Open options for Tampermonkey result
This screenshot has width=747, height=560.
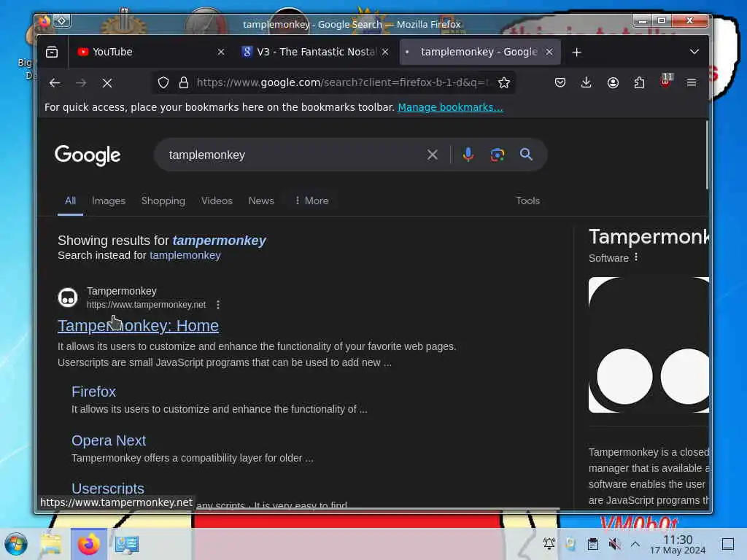point(218,305)
